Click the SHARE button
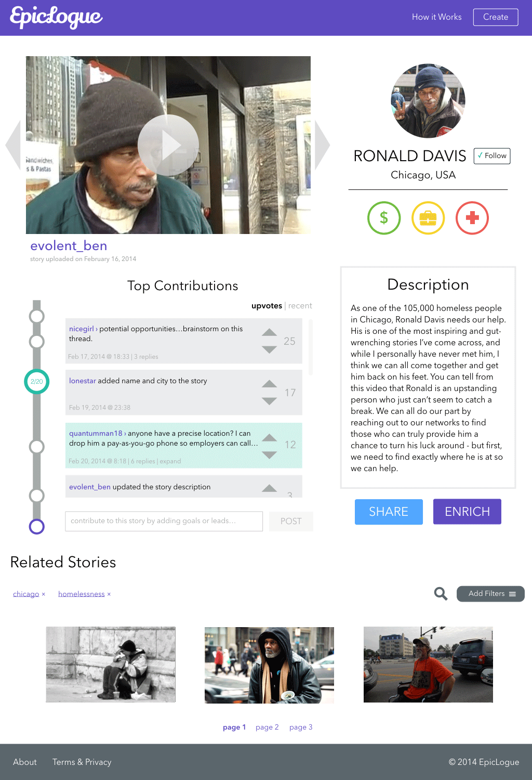The image size is (532, 780). point(389,512)
